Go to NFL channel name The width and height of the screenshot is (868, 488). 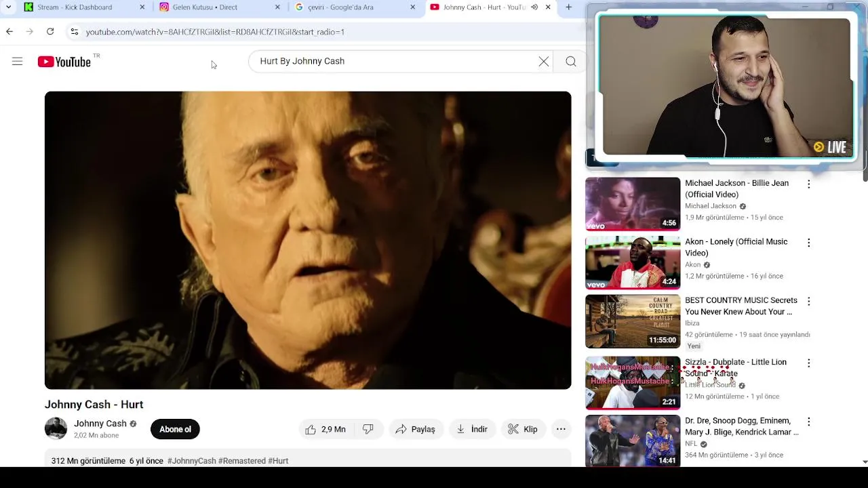tap(691, 444)
